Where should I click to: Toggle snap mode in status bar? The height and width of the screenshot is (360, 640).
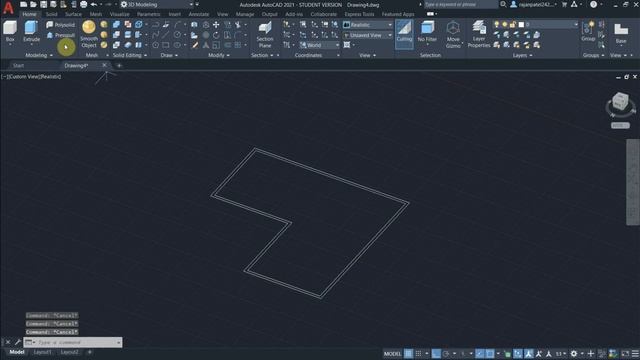418,353
